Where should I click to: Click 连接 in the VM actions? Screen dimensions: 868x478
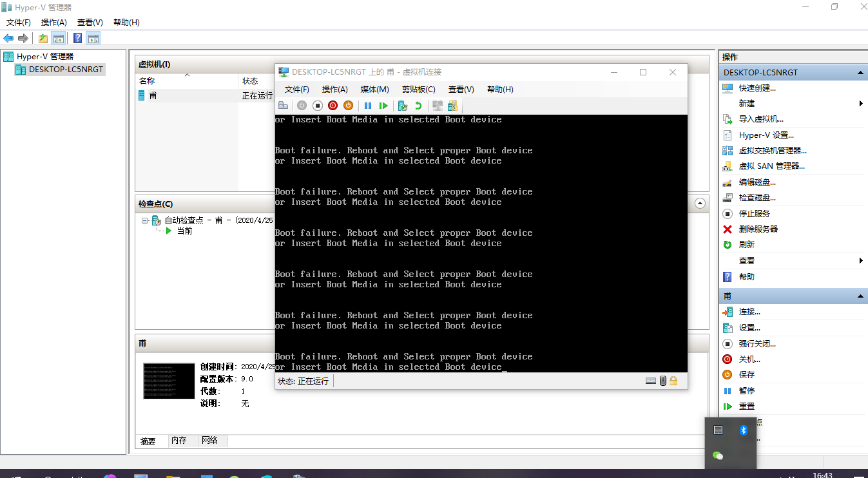click(749, 312)
